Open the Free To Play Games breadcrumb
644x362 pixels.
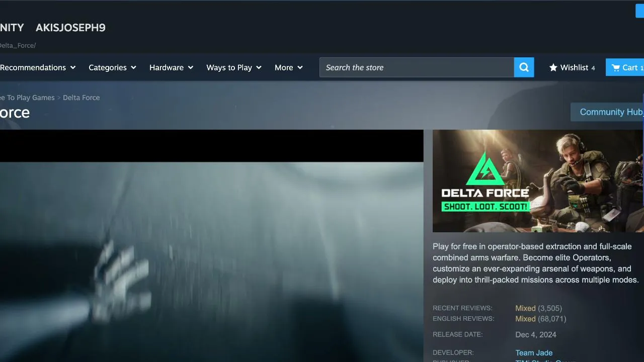click(x=27, y=98)
